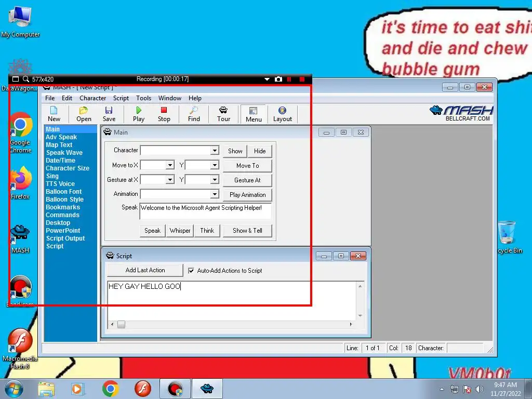Create a new script with New toolbar icon

point(54,114)
